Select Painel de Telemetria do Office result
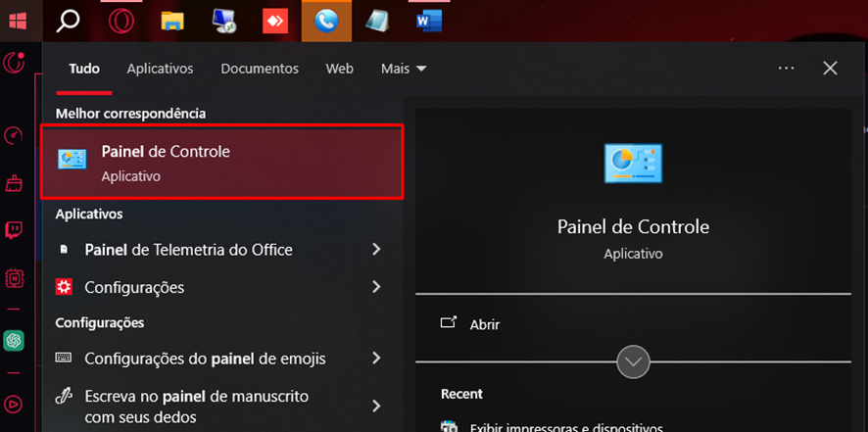Image resolution: width=868 pixels, height=432 pixels. (x=188, y=250)
